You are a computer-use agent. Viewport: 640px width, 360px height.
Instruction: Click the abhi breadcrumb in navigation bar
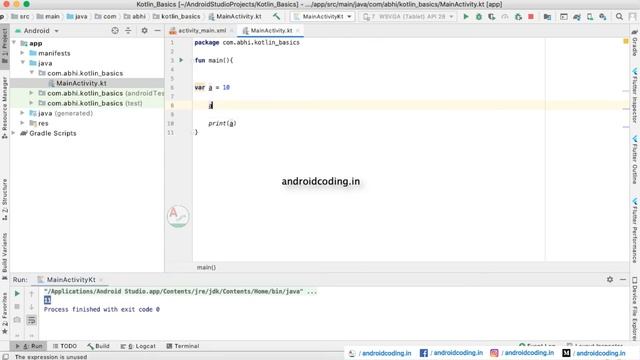pyautogui.click(x=135, y=17)
